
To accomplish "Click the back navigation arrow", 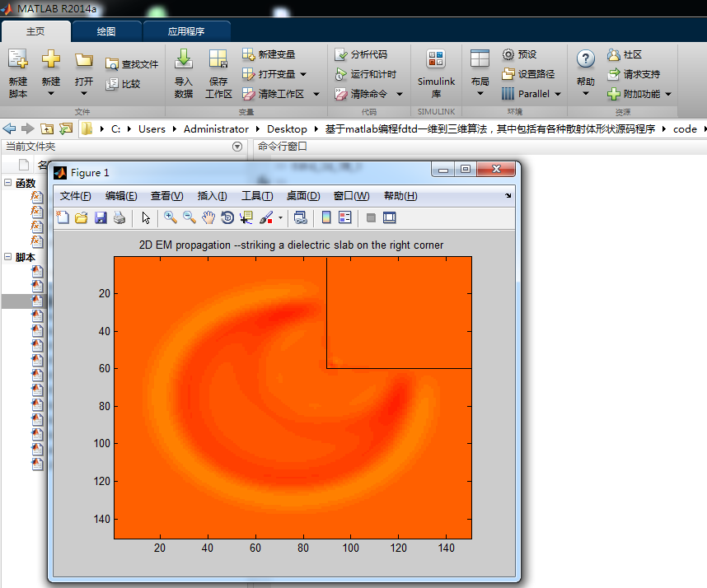I will (x=9, y=128).
